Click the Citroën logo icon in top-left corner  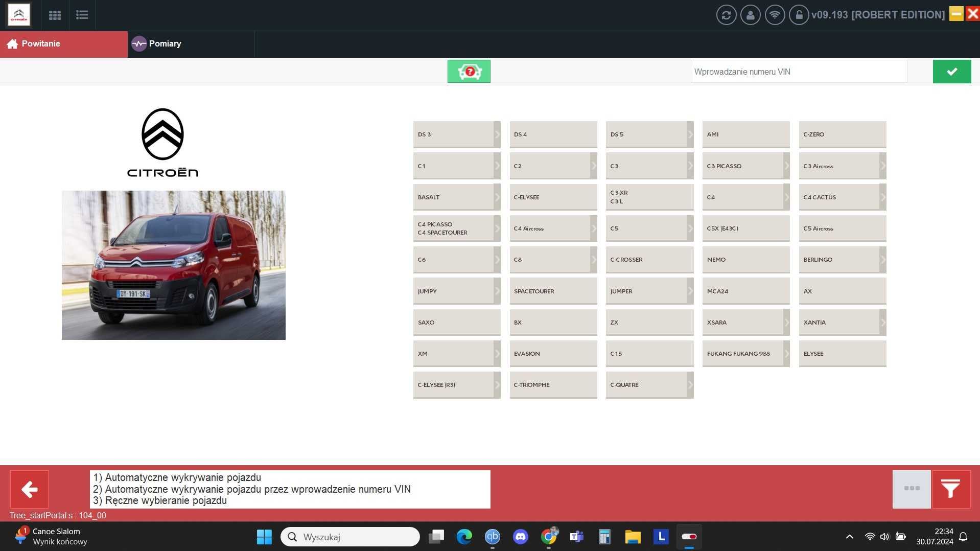click(x=19, y=15)
